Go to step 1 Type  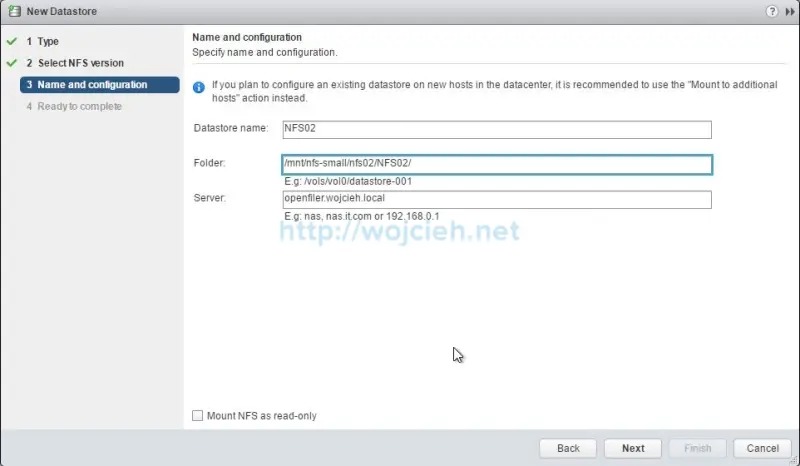point(42,41)
